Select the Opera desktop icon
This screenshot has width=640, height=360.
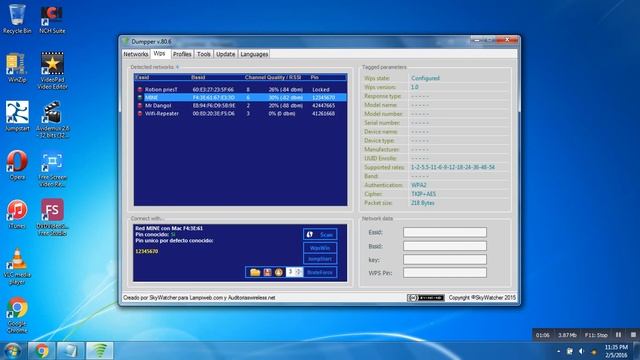[x=17, y=165]
